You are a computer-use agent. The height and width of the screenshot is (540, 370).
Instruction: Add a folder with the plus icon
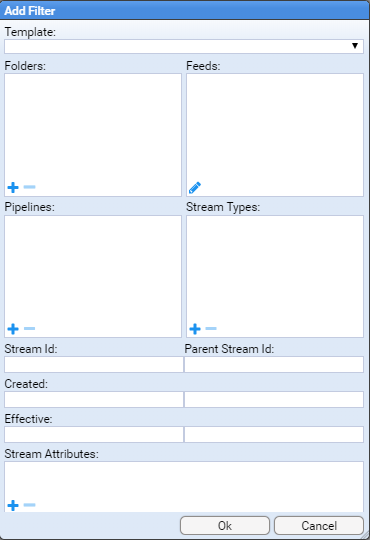point(13,187)
